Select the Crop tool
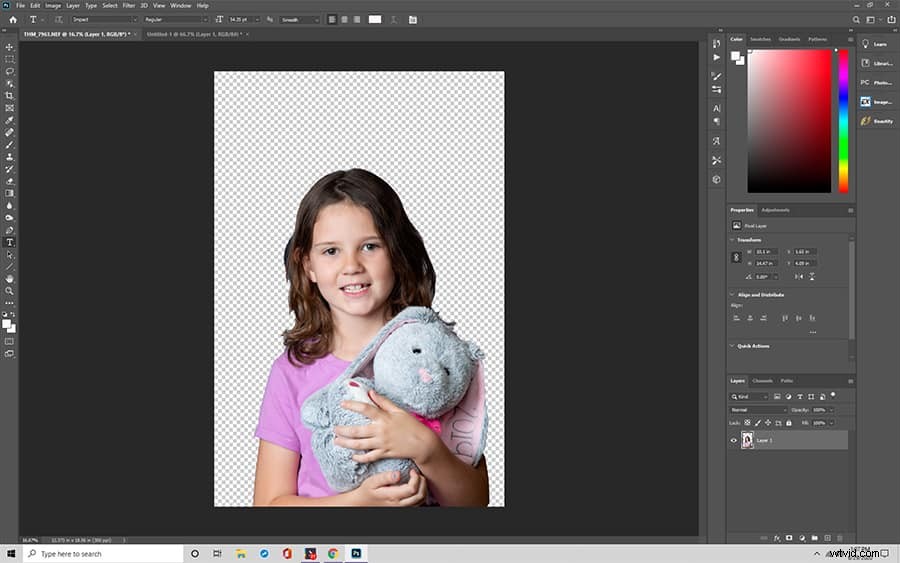The width and height of the screenshot is (900, 563). point(9,96)
